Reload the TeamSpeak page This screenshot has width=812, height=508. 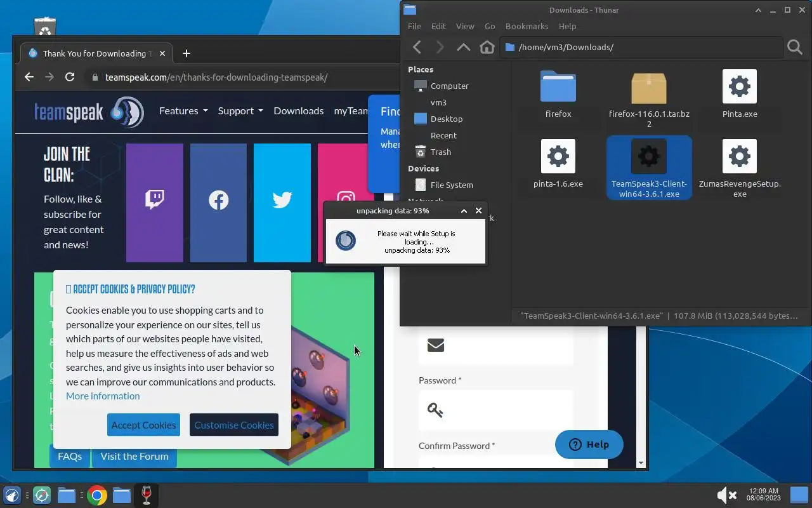tap(70, 77)
